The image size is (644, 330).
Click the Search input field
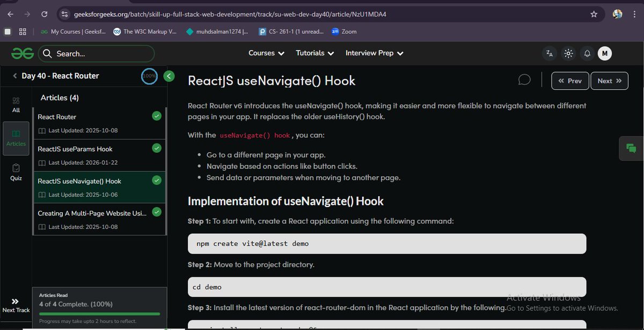(x=97, y=53)
